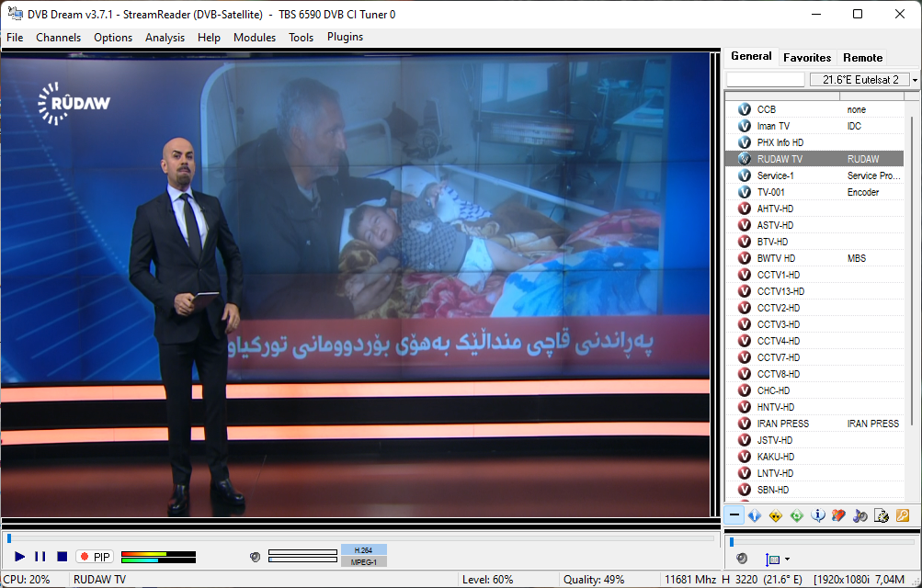Pause the playback
The image size is (922, 588).
pyautogui.click(x=40, y=556)
